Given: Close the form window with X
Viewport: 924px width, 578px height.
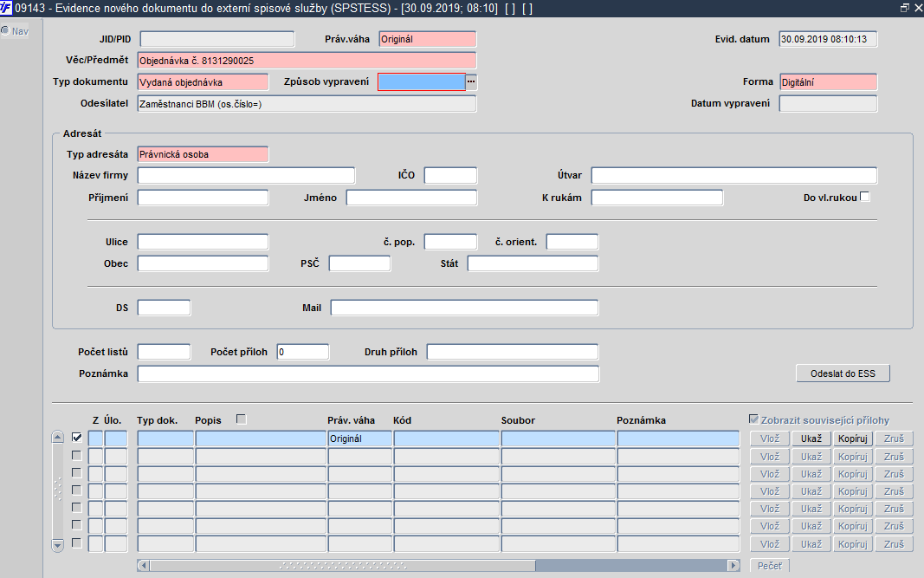Looking at the screenshot, I should coord(918,9).
